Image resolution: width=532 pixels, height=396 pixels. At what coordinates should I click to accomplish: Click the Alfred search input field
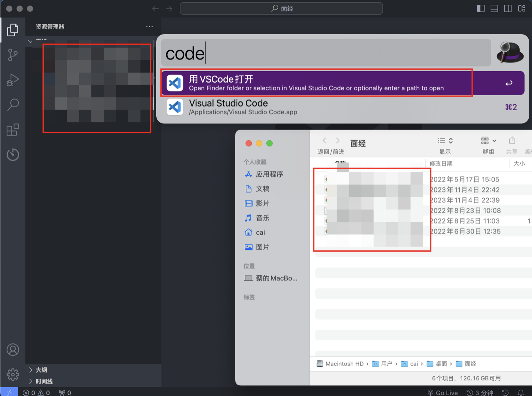326,53
